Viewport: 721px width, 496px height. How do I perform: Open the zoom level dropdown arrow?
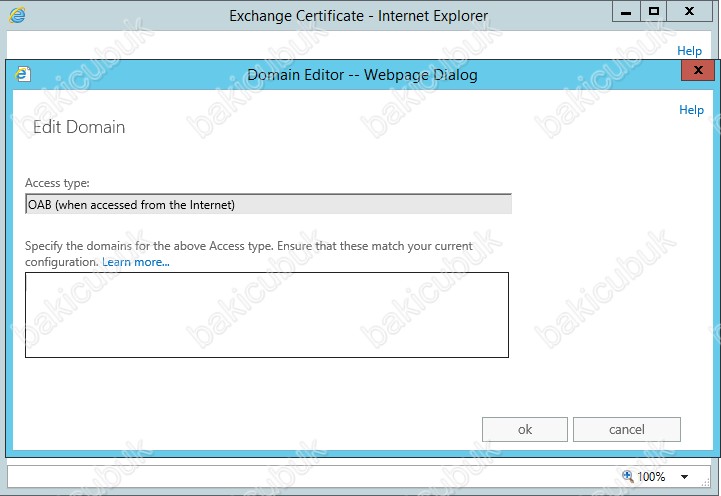(x=684, y=477)
